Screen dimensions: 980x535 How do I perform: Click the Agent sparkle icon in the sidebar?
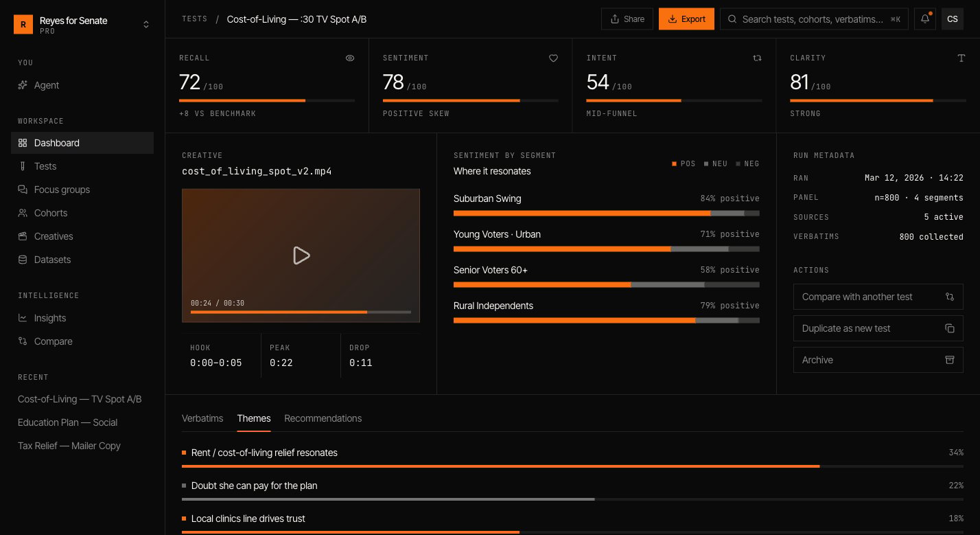pyautogui.click(x=23, y=85)
